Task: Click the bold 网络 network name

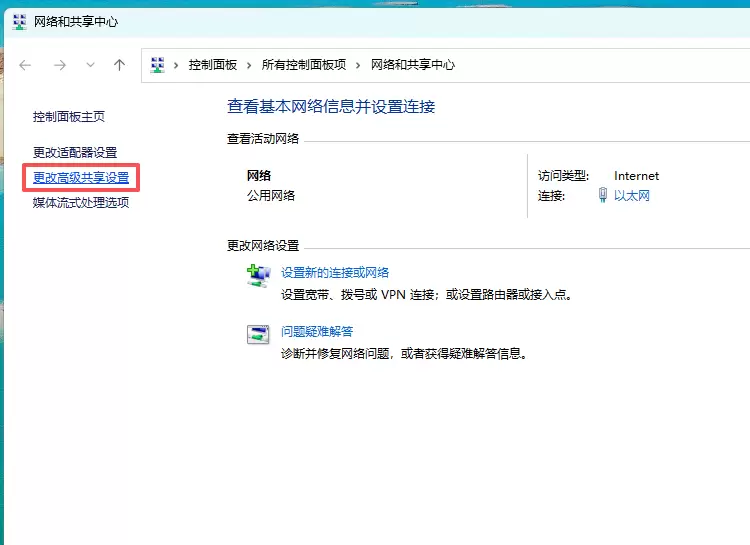Action: [x=259, y=176]
